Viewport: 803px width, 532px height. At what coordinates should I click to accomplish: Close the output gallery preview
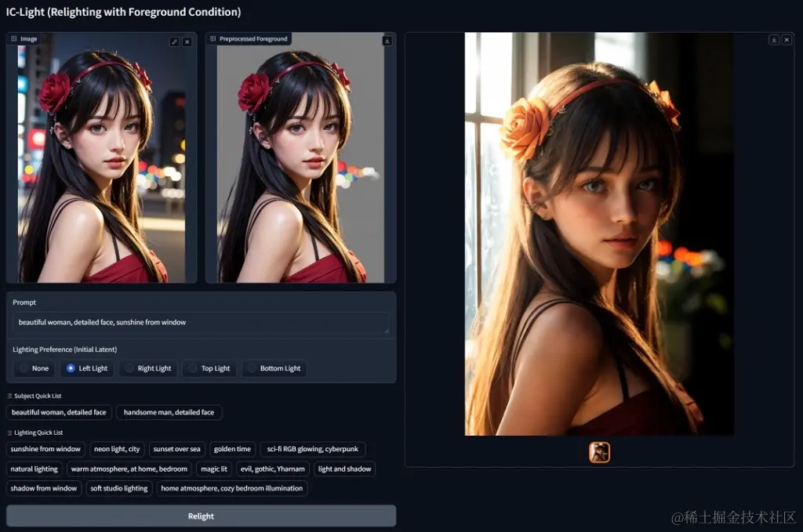[787, 40]
